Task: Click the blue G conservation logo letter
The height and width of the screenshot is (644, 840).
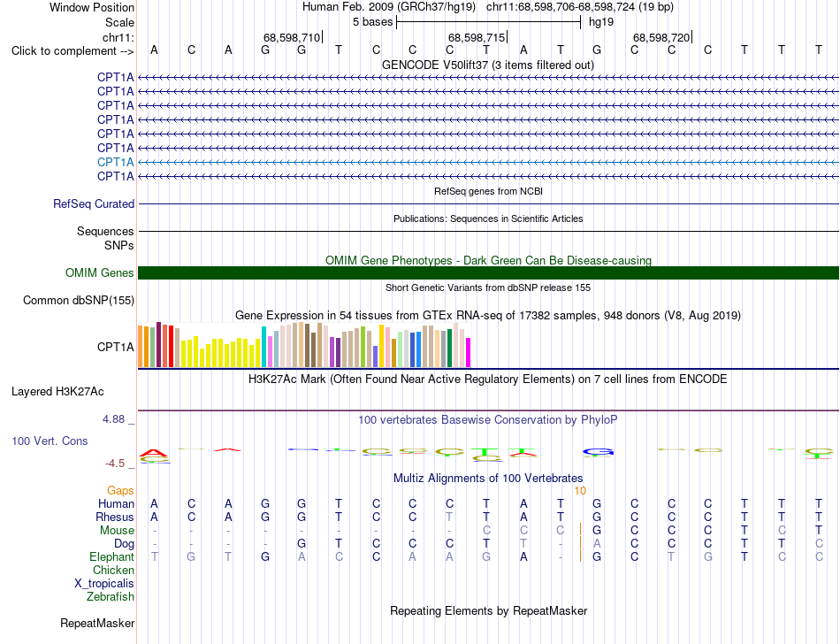Action: [598, 453]
